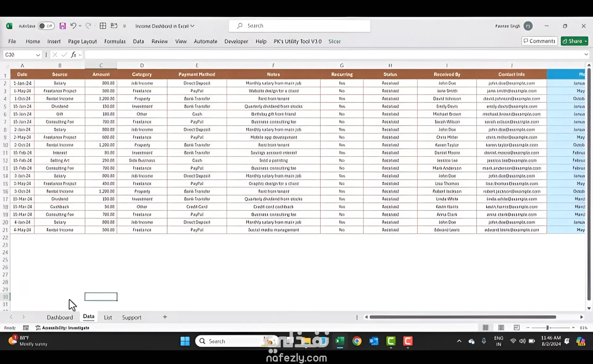Click Accessibility Investigate icon in status bar

38,328
